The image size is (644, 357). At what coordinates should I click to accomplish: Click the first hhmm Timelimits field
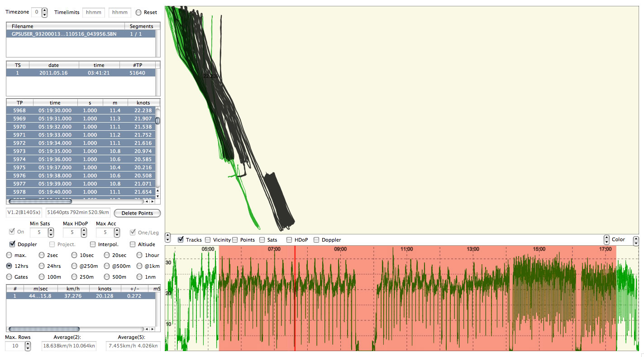tap(94, 12)
